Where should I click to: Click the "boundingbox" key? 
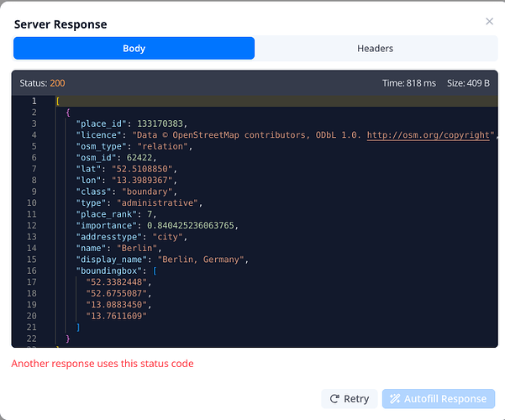coord(109,270)
